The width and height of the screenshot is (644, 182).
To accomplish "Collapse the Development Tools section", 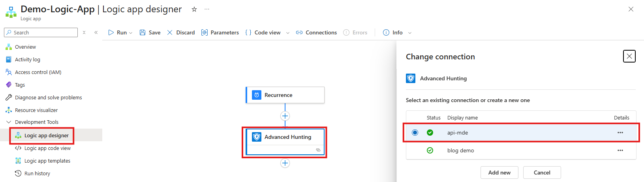I will [x=9, y=122].
